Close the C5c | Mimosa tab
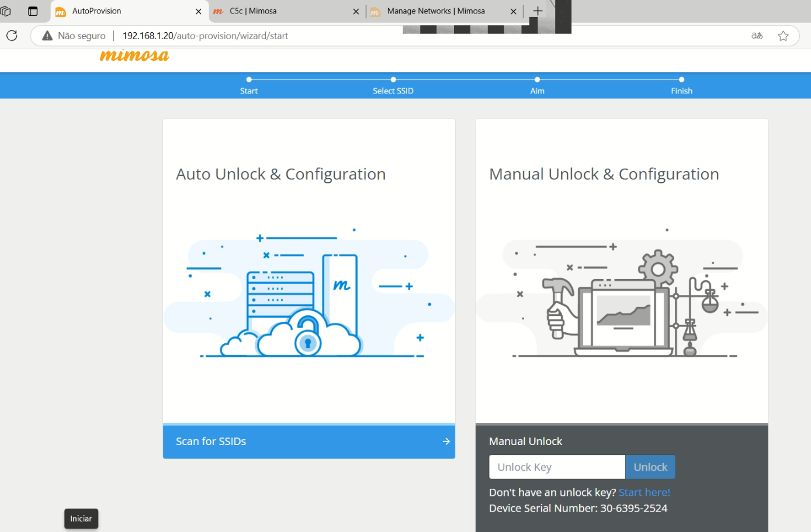Screen dimensions: 811x532 (356, 11)
